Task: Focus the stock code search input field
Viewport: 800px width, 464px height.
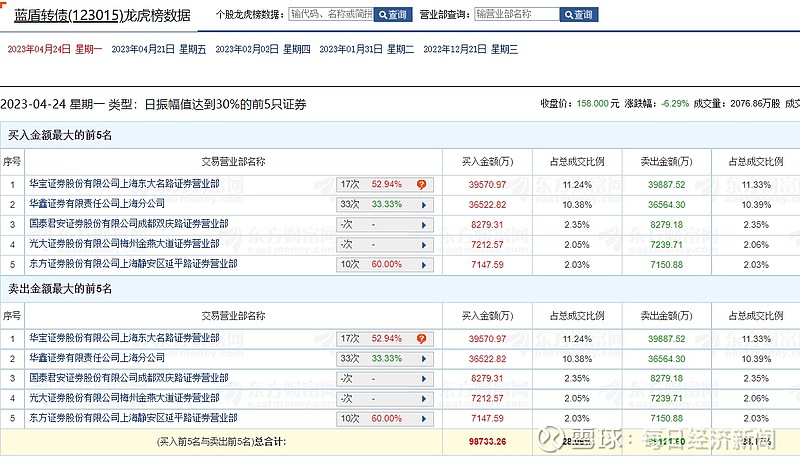Action: pyautogui.click(x=331, y=14)
